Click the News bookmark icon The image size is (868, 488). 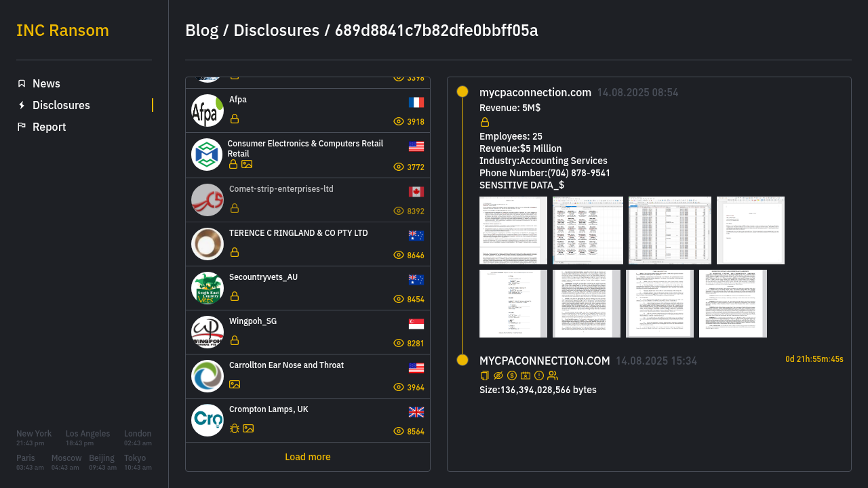tap(22, 83)
